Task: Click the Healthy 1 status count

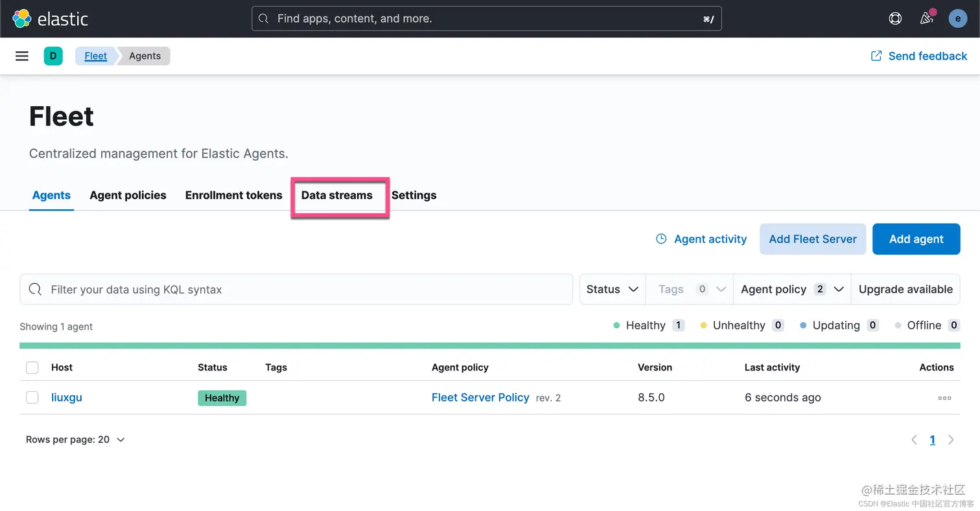Action: click(x=649, y=325)
